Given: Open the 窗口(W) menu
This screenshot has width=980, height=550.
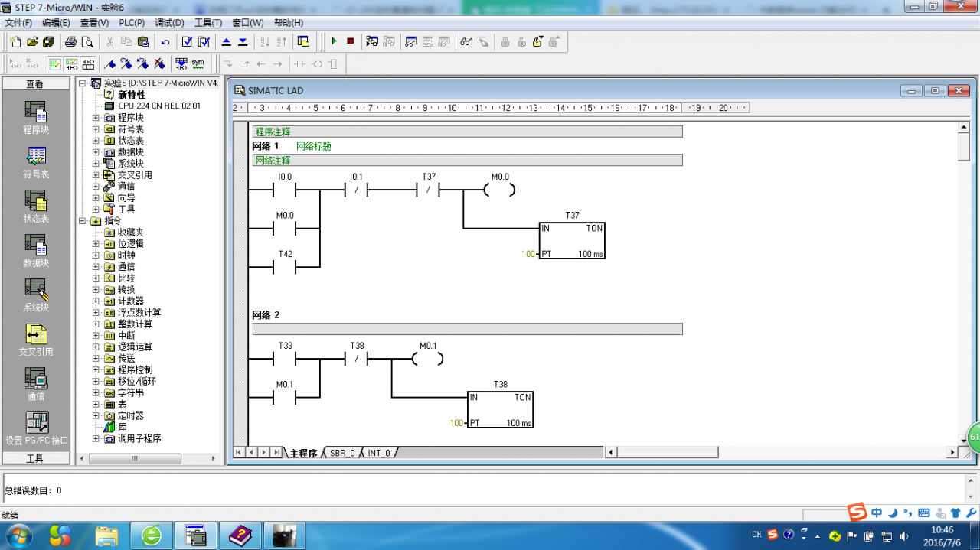Looking at the screenshot, I should 247,23.
